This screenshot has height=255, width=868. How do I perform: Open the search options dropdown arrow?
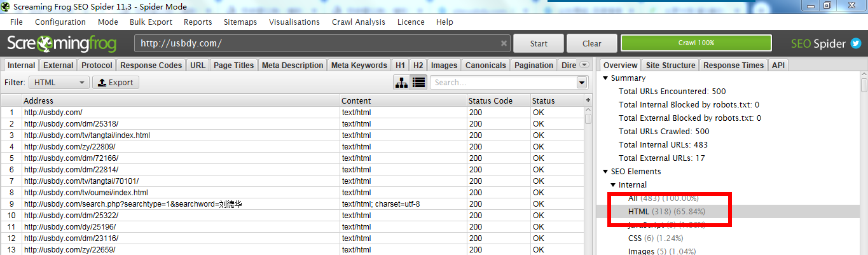point(582,83)
